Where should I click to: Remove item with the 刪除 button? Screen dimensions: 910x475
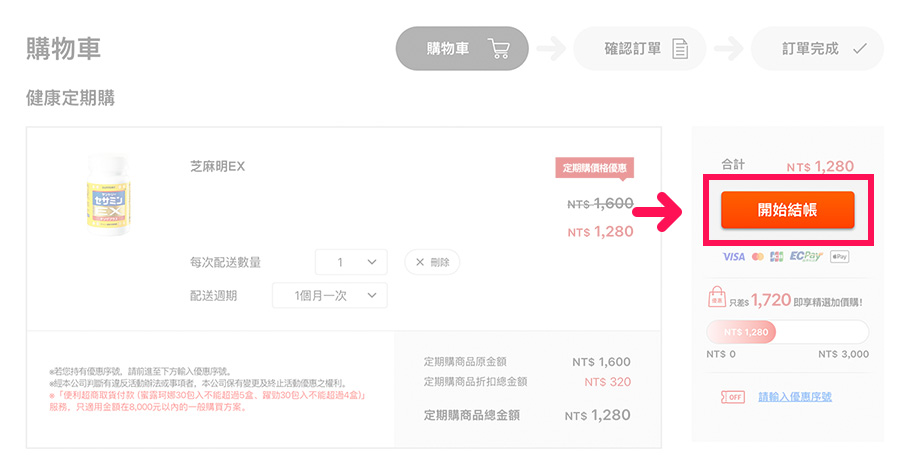pyautogui.click(x=432, y=262)
